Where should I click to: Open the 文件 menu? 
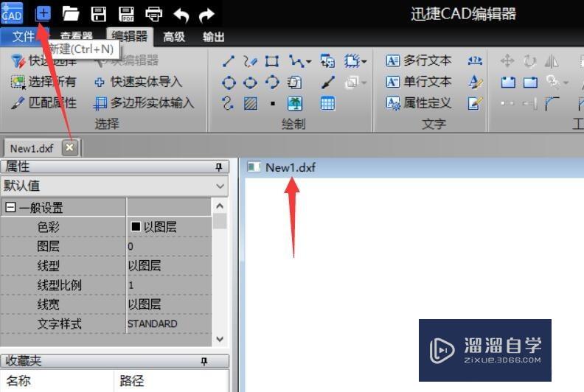(23, 37)
